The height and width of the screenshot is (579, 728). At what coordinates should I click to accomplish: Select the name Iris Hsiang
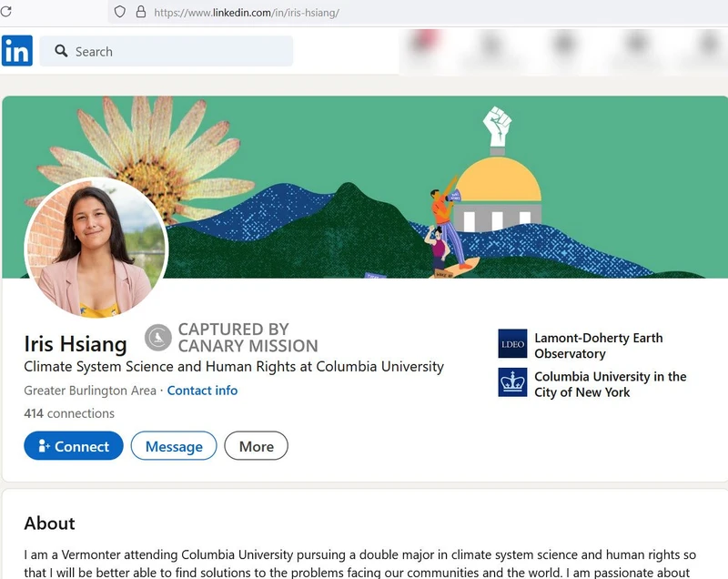(75, 343)
